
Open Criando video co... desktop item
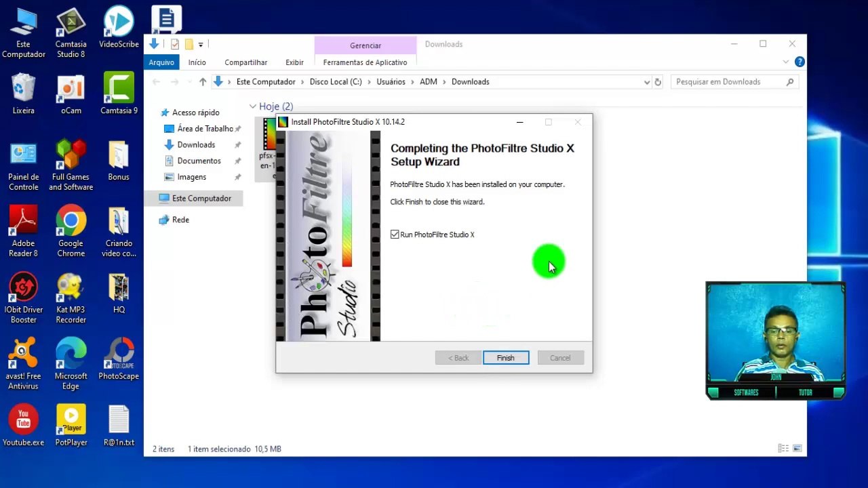(119, 232)
